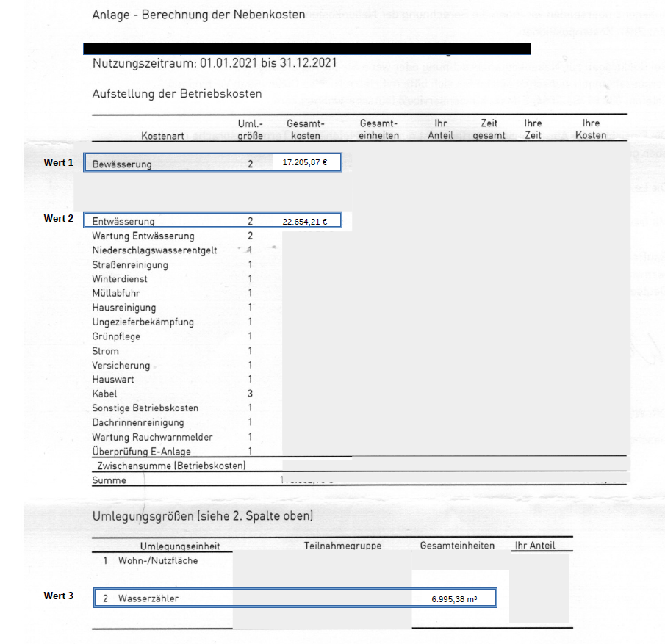Select the Kabel row

104,394
